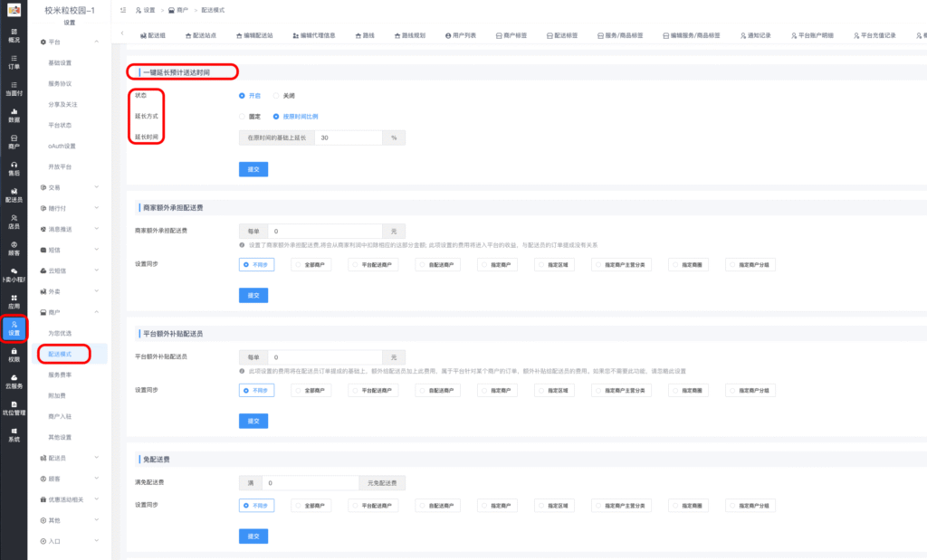The height and width of the screenshot is (560, 927).
Task: Open the 用户列表 tab
Action: (462, 34)
